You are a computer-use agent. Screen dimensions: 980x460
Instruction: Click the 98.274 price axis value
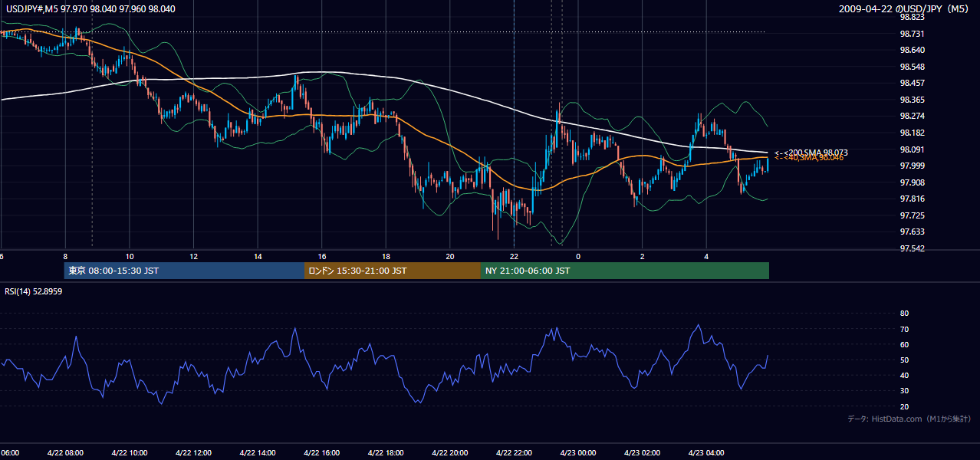912,116
